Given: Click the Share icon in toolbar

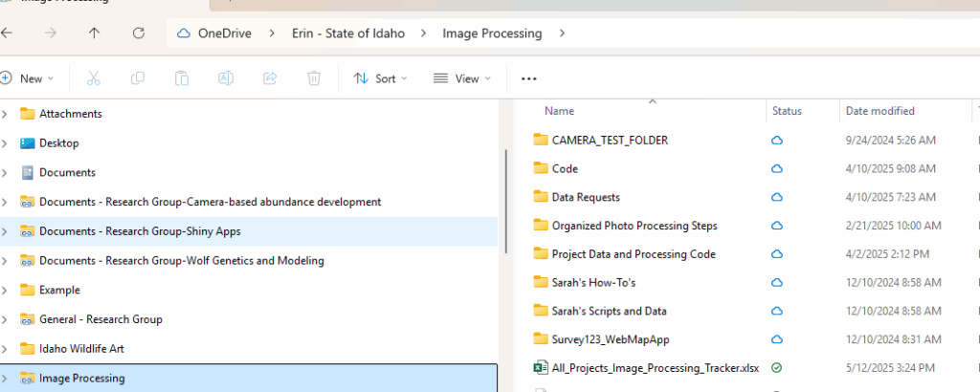Looking at the screenshot, I should [x=270, y=78].
